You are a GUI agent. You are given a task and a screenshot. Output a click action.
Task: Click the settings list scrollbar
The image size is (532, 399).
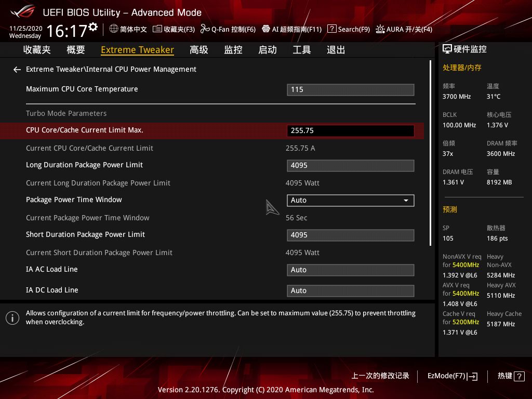pyautogui.click(x=430, y=153)
